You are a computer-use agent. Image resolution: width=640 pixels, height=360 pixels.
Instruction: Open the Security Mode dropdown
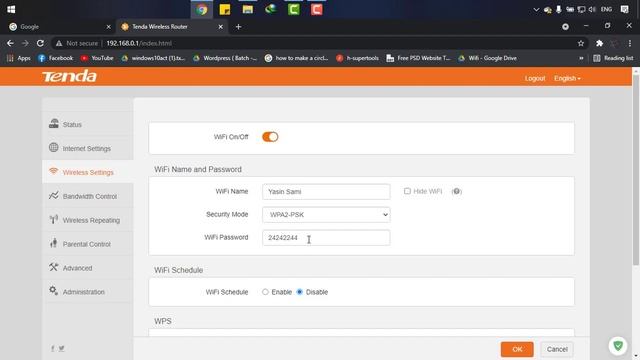326,215
